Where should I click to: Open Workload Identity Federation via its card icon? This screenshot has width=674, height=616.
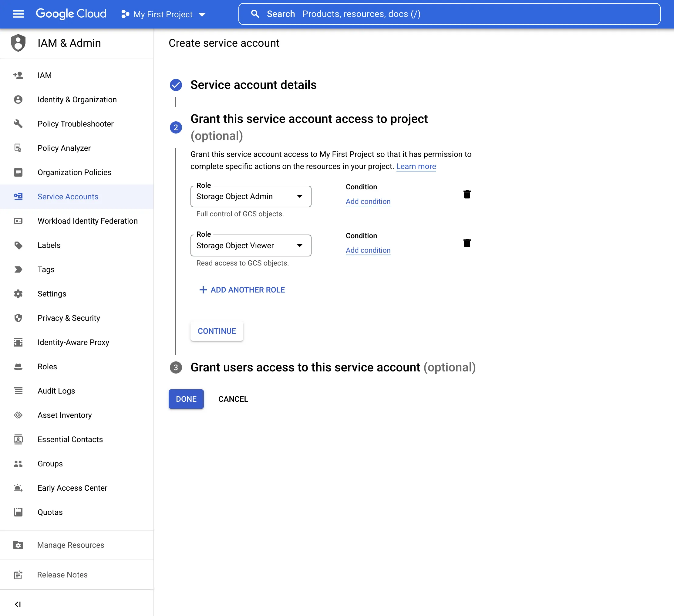[18, 221]
